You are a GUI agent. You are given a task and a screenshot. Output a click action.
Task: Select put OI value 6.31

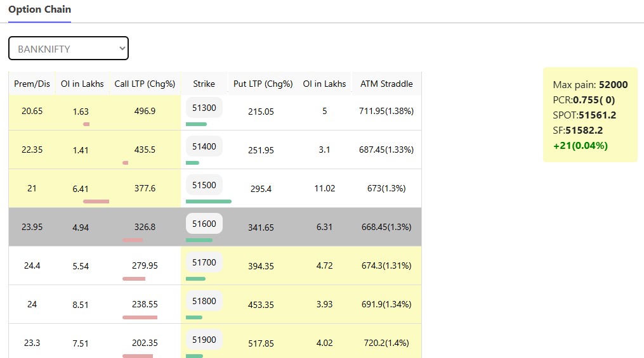324,227
